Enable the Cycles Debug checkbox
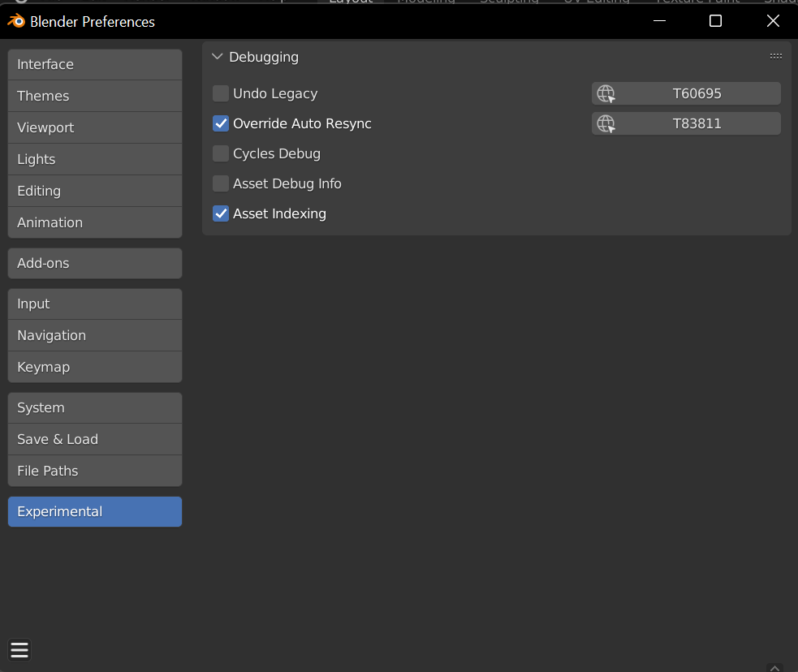Screen dimensions: 798x672 220,153
